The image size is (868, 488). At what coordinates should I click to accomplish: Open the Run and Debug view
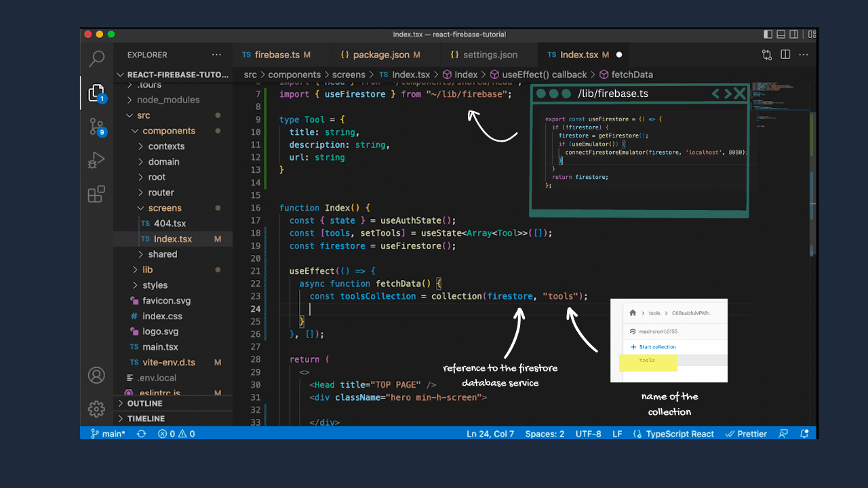click(x=96, y=161)
